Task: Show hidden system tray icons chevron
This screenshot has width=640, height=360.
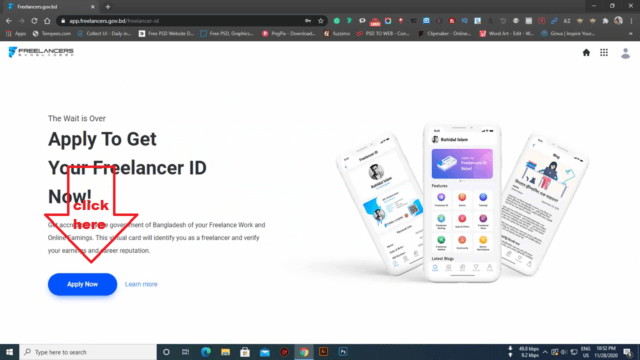Action: 545,352
